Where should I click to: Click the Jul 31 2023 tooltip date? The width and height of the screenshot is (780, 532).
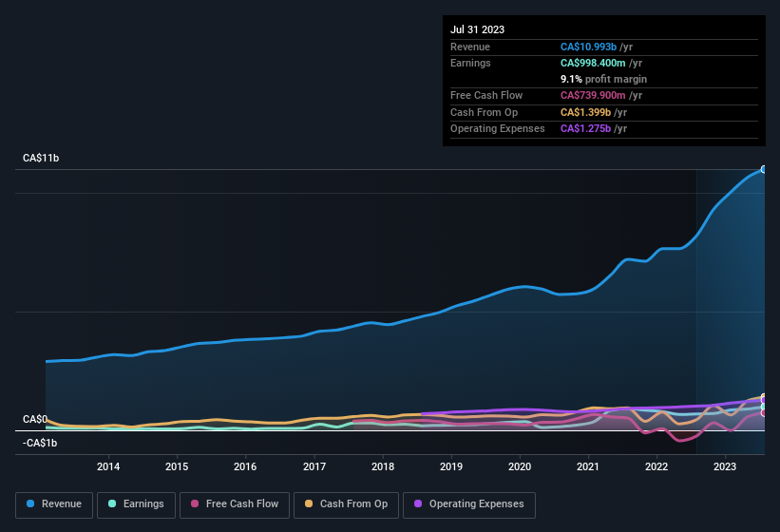click(x=478, y=29)
